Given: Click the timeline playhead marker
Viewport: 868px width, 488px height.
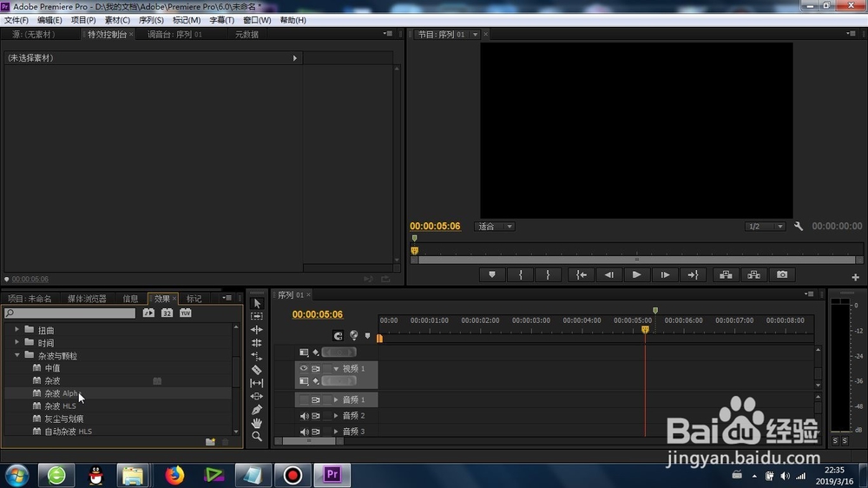Looking at the screenshot, I should point(645,330).
